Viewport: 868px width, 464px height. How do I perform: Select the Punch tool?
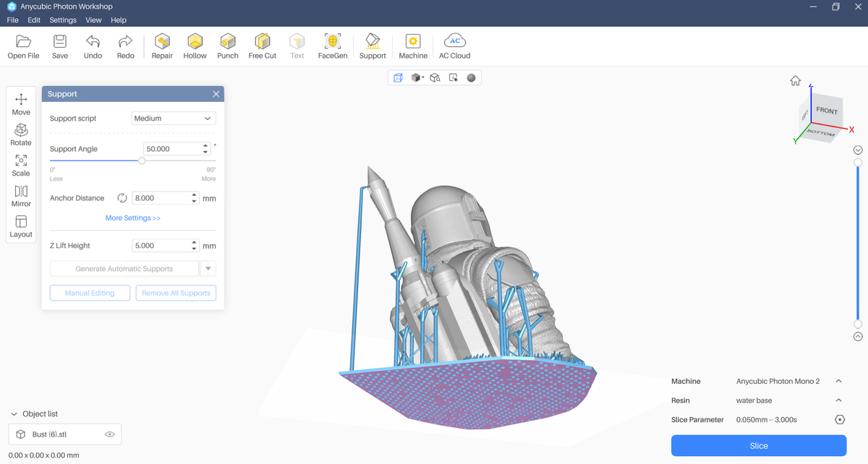click(x=228, y=46)
